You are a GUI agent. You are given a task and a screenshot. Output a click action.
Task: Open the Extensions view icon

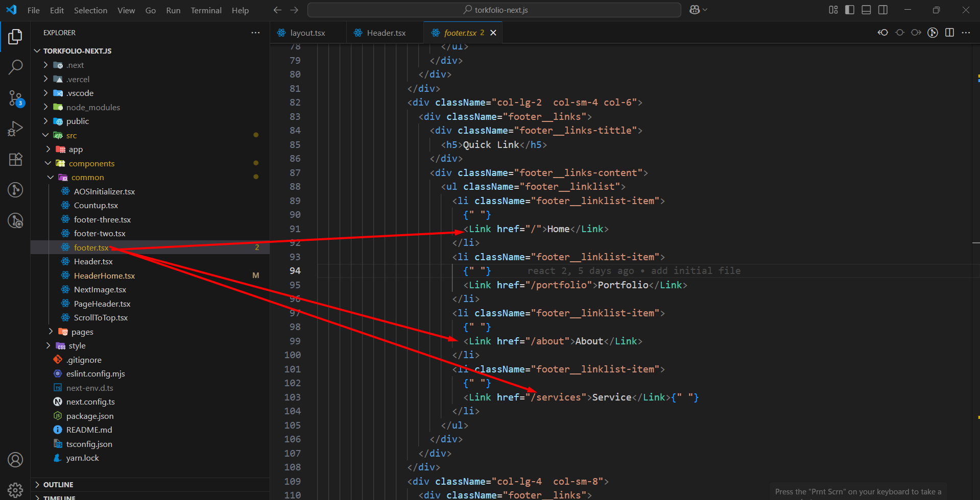click(x=15, y=159)
